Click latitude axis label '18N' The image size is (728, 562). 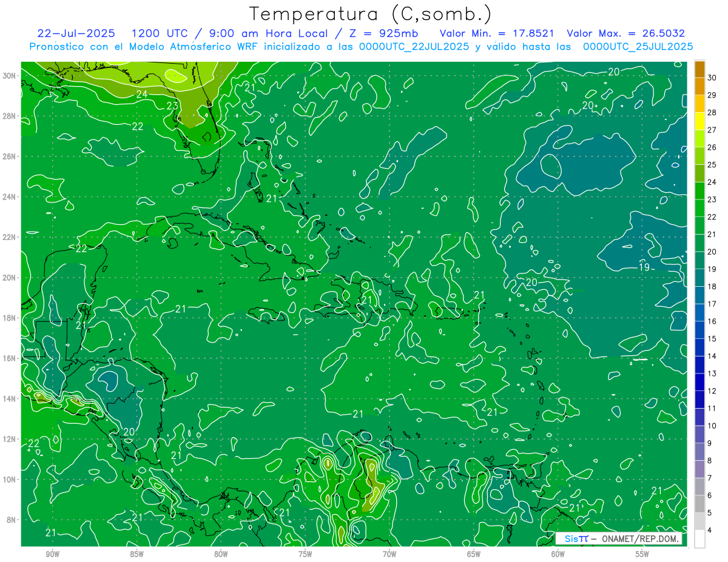coord(9,318)
